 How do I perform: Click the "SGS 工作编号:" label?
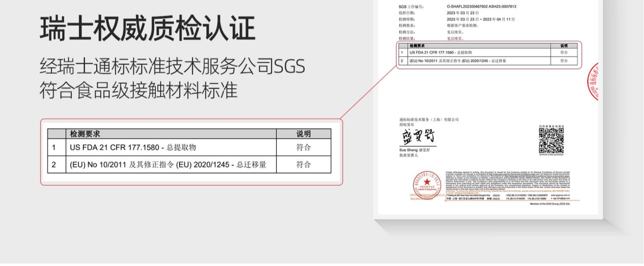411,6
